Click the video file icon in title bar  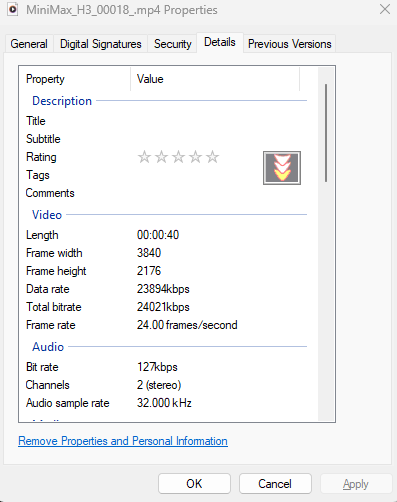coord(13,9)
